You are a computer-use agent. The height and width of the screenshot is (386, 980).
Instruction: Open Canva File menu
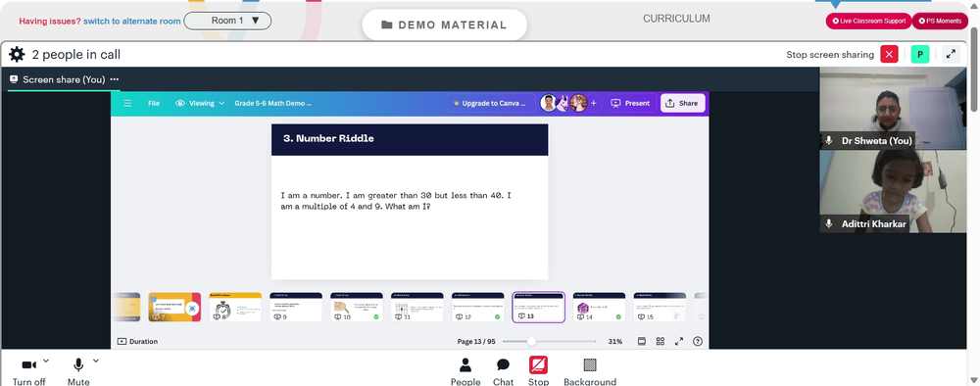[154, 103]
